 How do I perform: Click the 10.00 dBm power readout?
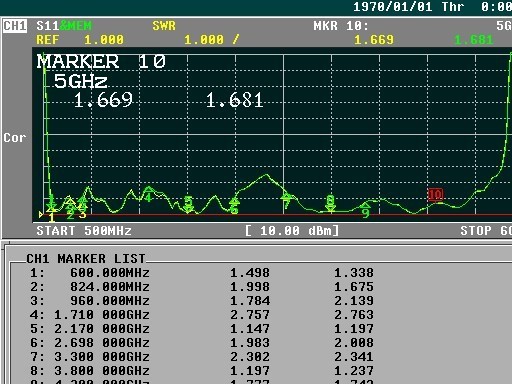tap(292, 231)
